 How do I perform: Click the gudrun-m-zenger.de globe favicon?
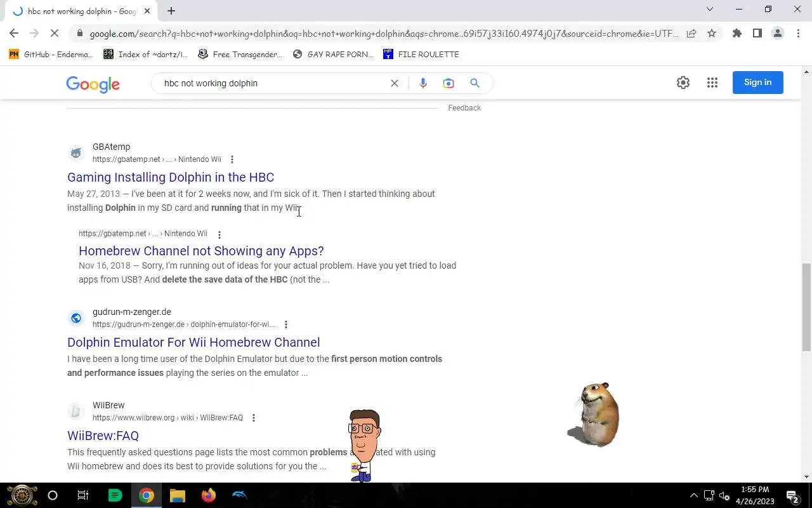[76, 318]
